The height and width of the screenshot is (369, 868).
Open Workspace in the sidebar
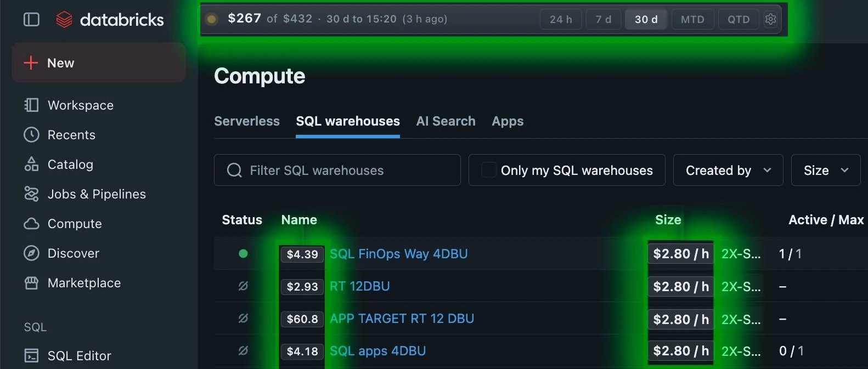(81, 105)
